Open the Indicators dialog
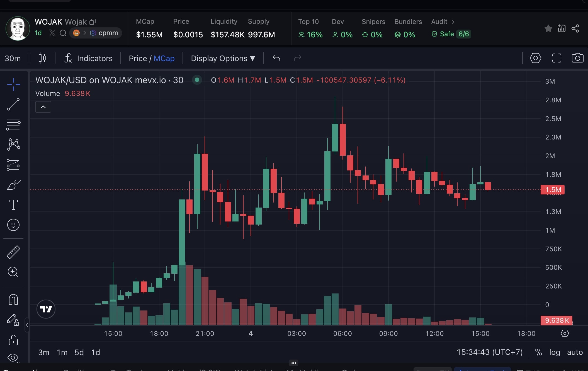Image resolution: width=588 pixels, height=371 pixels. 88,58
